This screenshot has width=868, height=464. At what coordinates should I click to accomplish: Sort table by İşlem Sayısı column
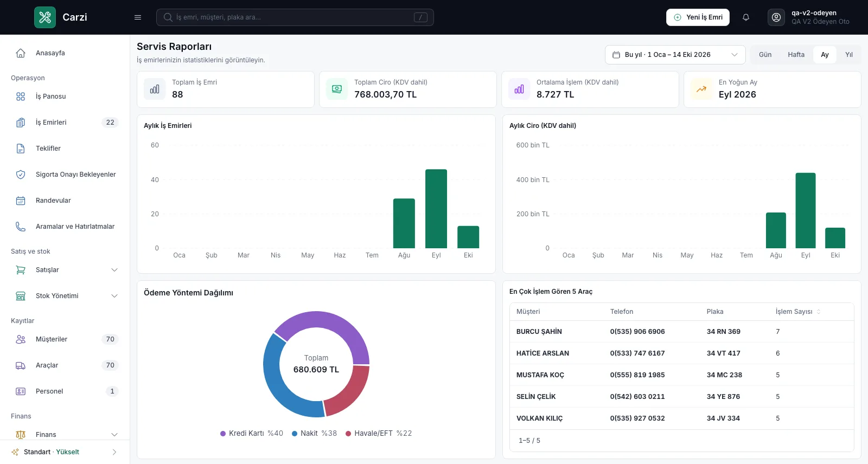[x=798, y=312]
